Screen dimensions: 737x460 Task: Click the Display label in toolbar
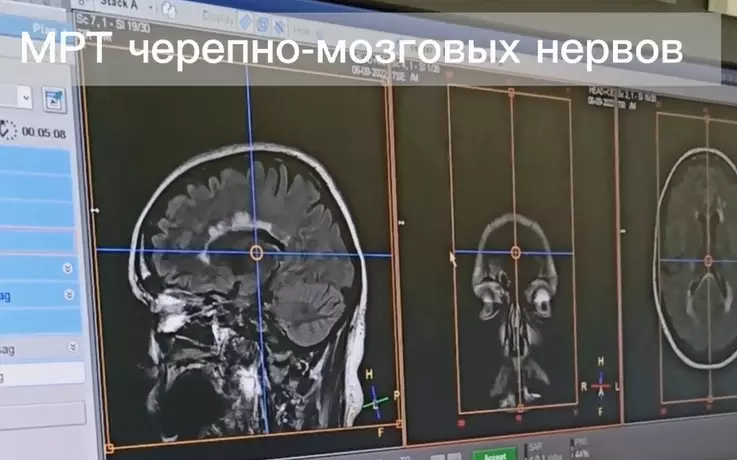(x=218, y=18)
